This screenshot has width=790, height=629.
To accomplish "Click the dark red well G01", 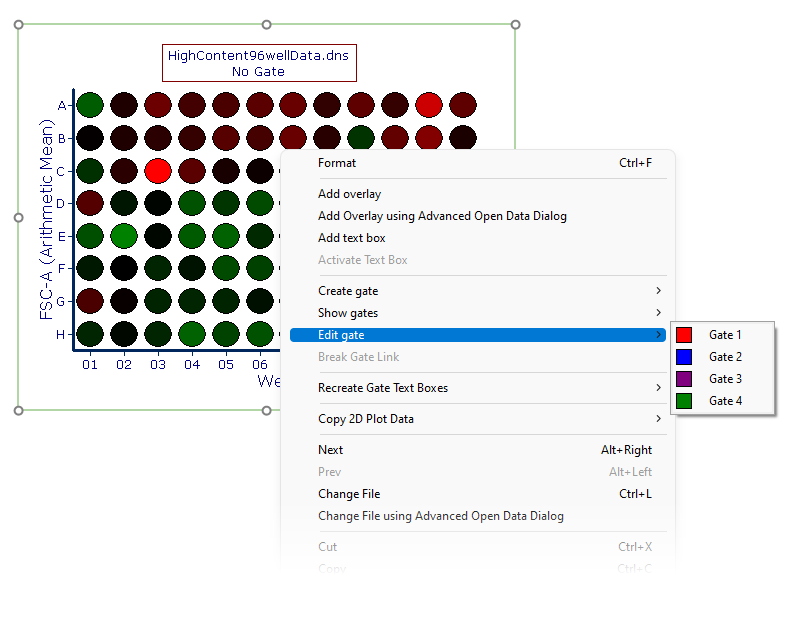I will tap(90, 301).
